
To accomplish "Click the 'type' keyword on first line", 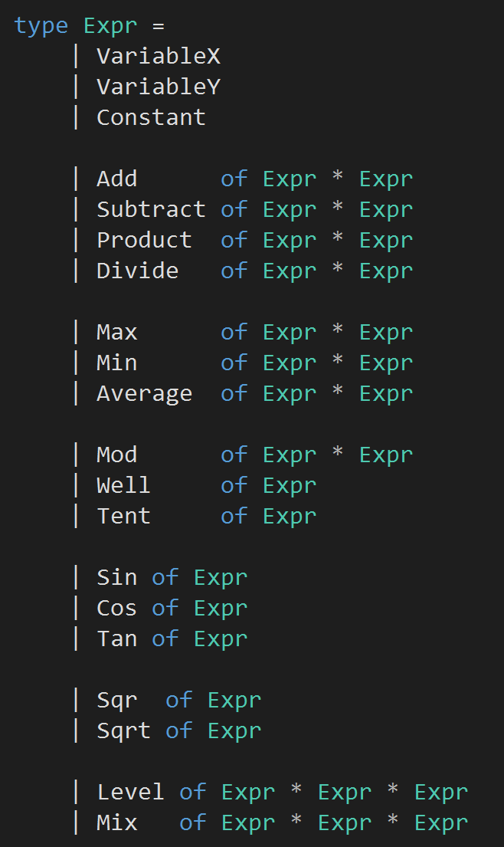I will tap(41, 25).
